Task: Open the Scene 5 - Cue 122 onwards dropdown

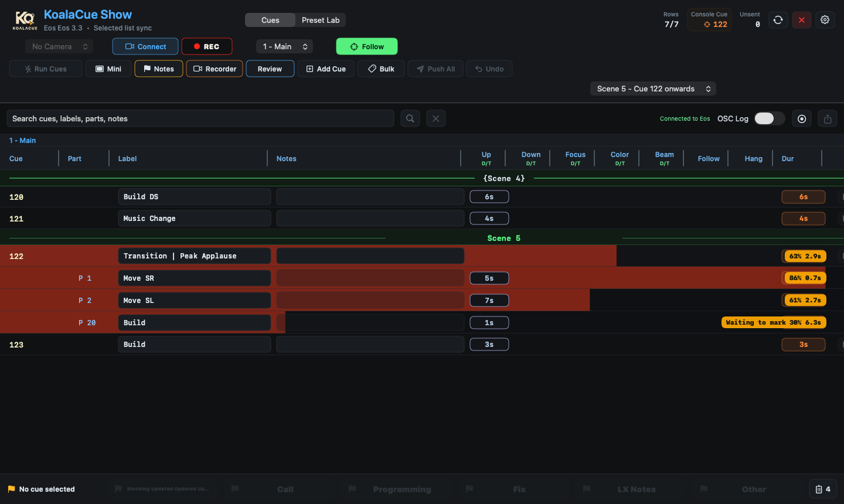Action: coord(653,88)
